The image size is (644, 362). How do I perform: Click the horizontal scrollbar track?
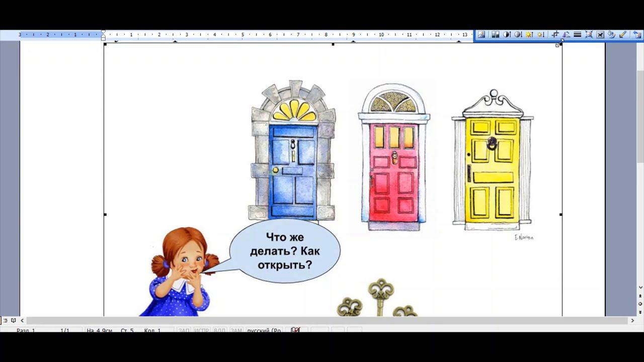[x=327, y=320]
